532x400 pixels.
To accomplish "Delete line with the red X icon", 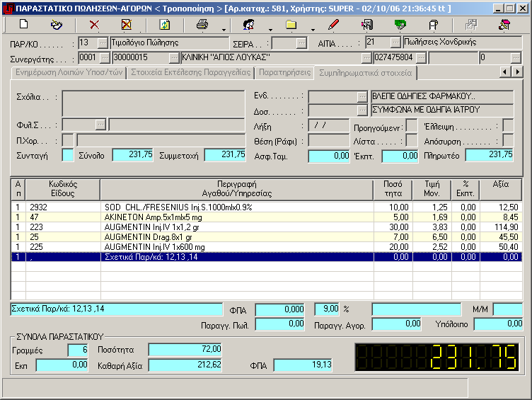I will [x=94, y=25].
